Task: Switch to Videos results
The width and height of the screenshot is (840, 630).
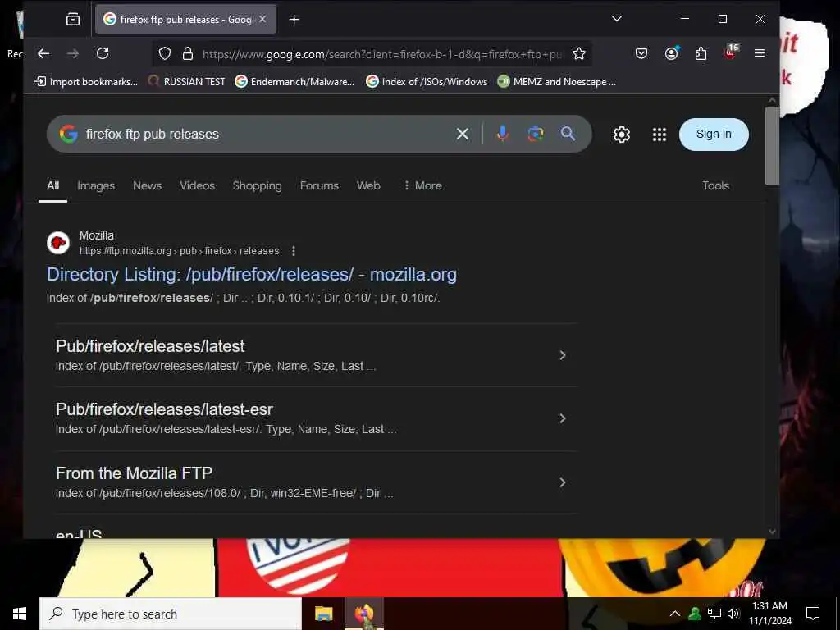Action: 197,185
